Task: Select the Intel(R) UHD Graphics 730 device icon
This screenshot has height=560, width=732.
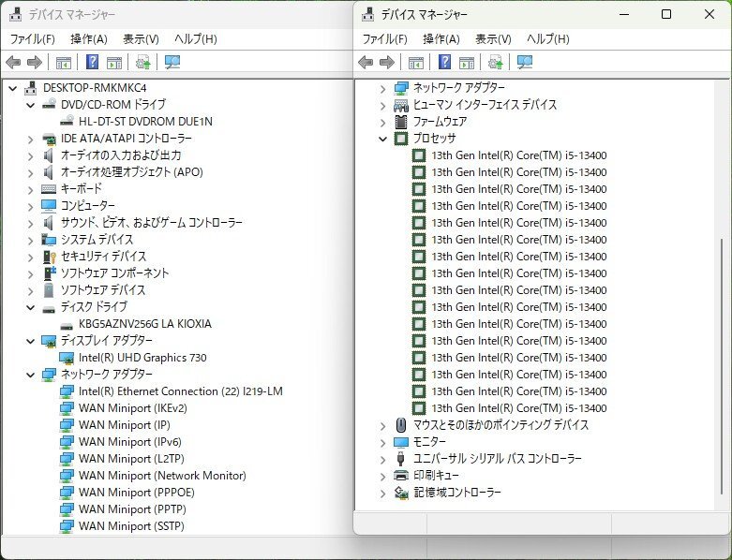Action: coord(67,358)
